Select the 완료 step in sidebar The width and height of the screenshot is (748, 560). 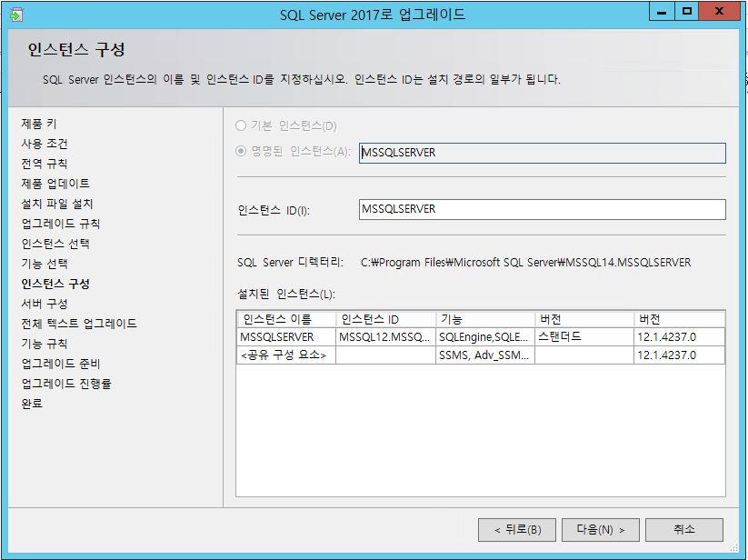(32, 404)
